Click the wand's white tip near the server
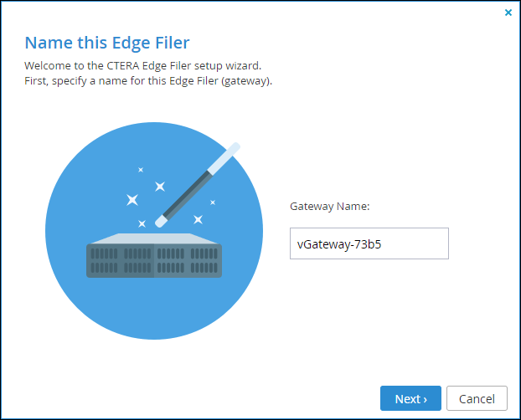521x420 pixels. tap(161, 221)
